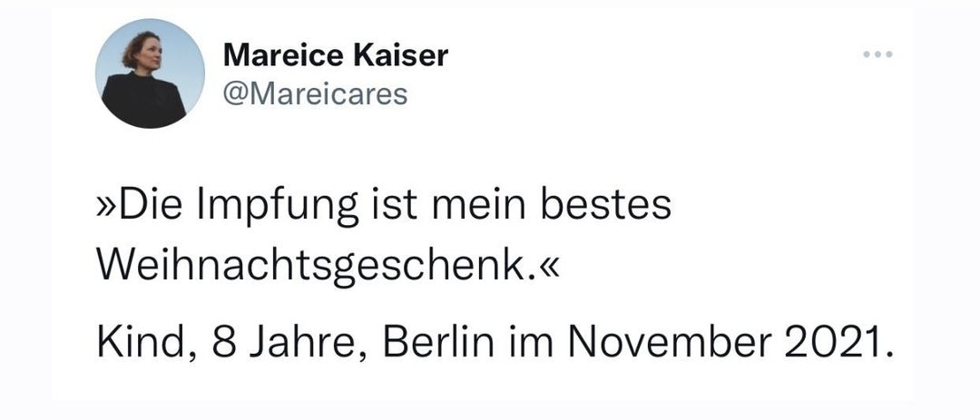Select the word "bestes" in the quote
This screenshot has width=980, height=420.
[605, 206]
